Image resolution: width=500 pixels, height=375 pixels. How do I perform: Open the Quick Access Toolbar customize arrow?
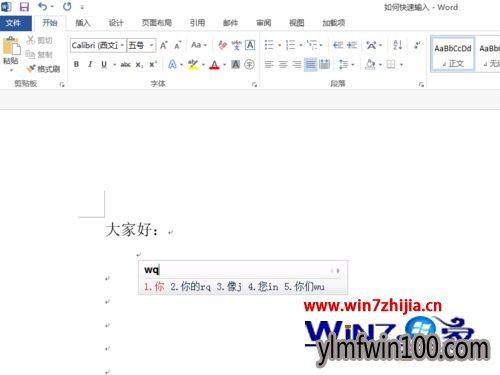click(x=82, y=7)
